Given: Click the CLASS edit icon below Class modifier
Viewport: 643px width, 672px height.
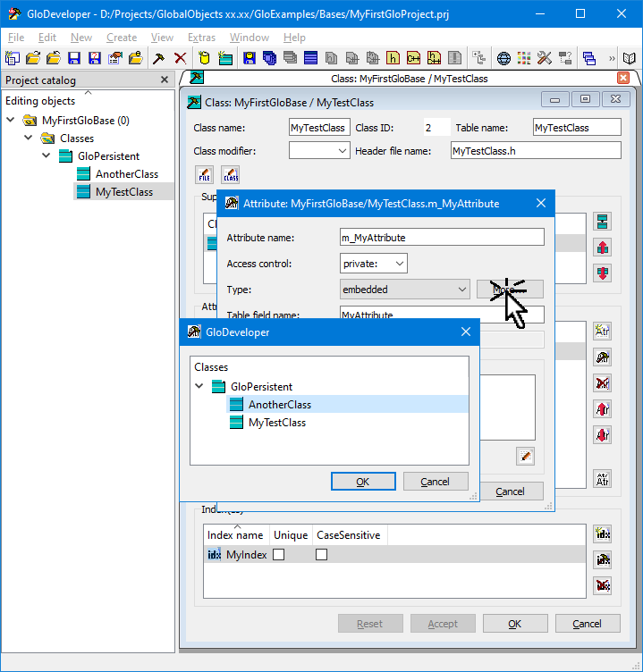Looking at the screenshot, I should click(x=231, y=175).
